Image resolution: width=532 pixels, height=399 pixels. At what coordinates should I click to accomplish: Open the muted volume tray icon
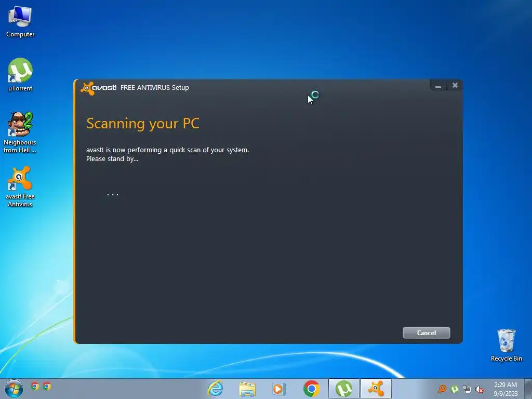pyautogui.click(x=480, y=389)
